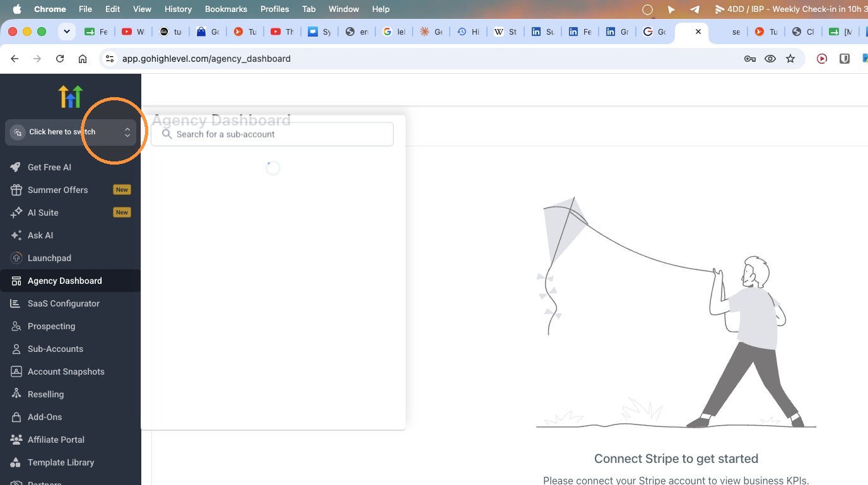This screenshot has height=485, width=868.
Task: Open the Chrome tab search chevron
Action: pos(67,32)
